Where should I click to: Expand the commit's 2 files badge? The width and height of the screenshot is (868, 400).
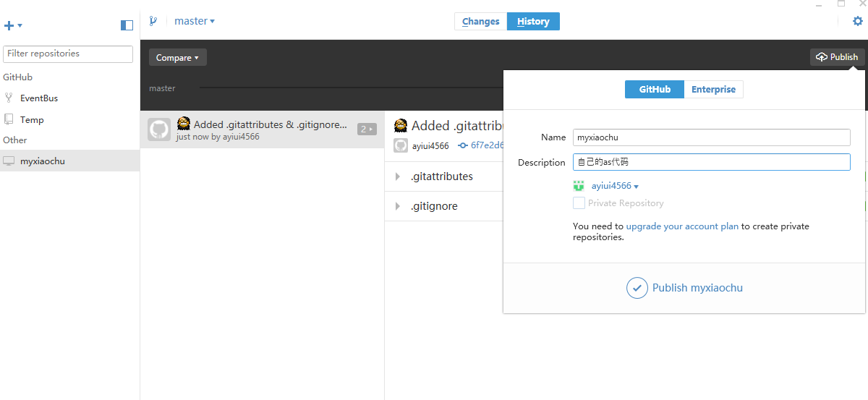click(367, 129)
